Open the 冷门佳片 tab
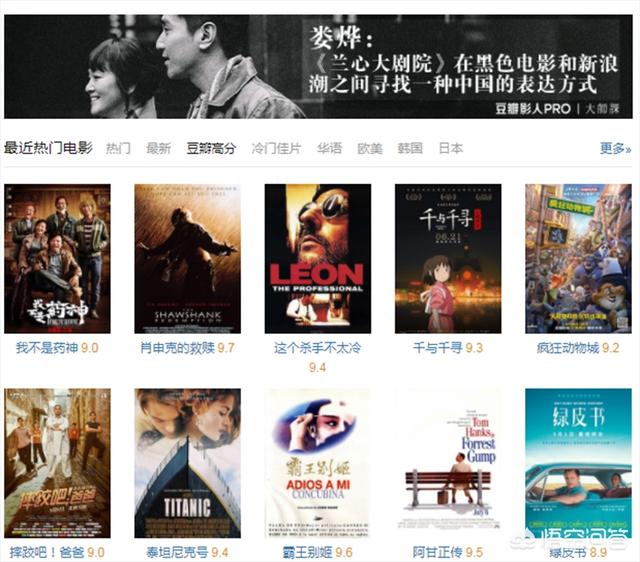The width and height of the screenshot is (640, 562). pyautogui.click(x=276, y=148)
